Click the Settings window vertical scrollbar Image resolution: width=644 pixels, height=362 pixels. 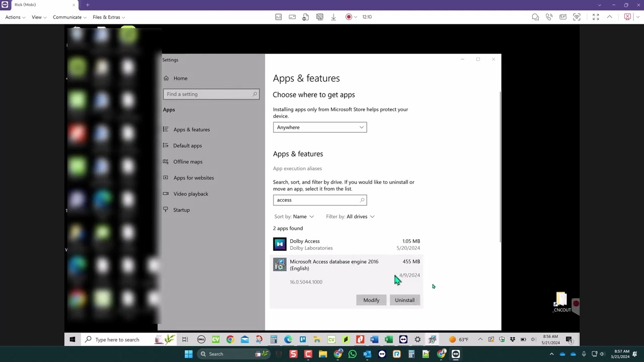pyautogui.click(x=500, y=166)
